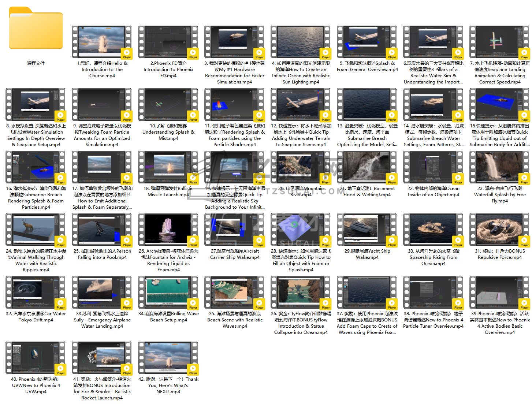The width and height of the screenshot is (532, 406).
Task: Click the 42. Thank You, Here's What's NEXT icon
Action: pyautogui.click(x=168, y=358)
